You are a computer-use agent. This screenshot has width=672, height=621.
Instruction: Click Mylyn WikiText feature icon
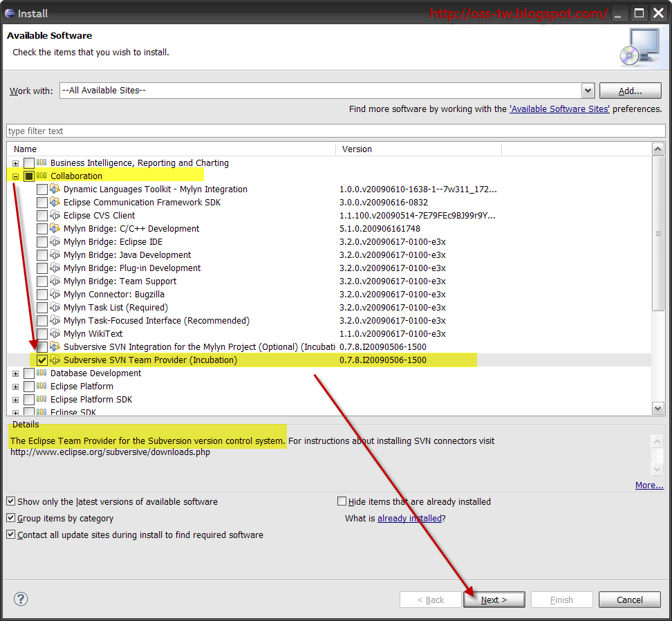pos(55,333)
